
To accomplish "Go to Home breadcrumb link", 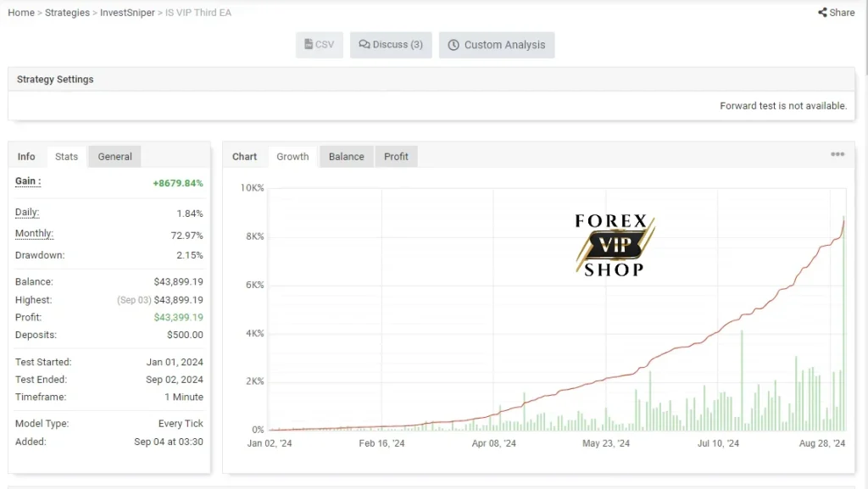I will 21,12.
